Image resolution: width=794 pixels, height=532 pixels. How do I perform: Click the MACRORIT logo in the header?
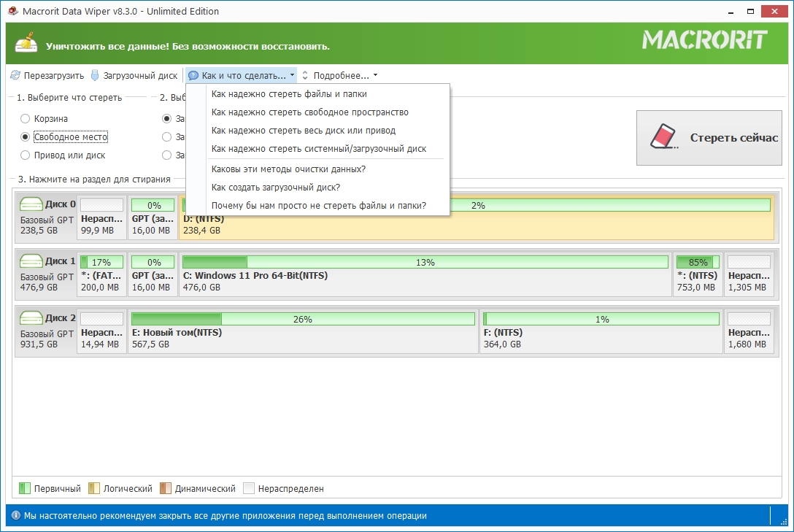point(704,40)
